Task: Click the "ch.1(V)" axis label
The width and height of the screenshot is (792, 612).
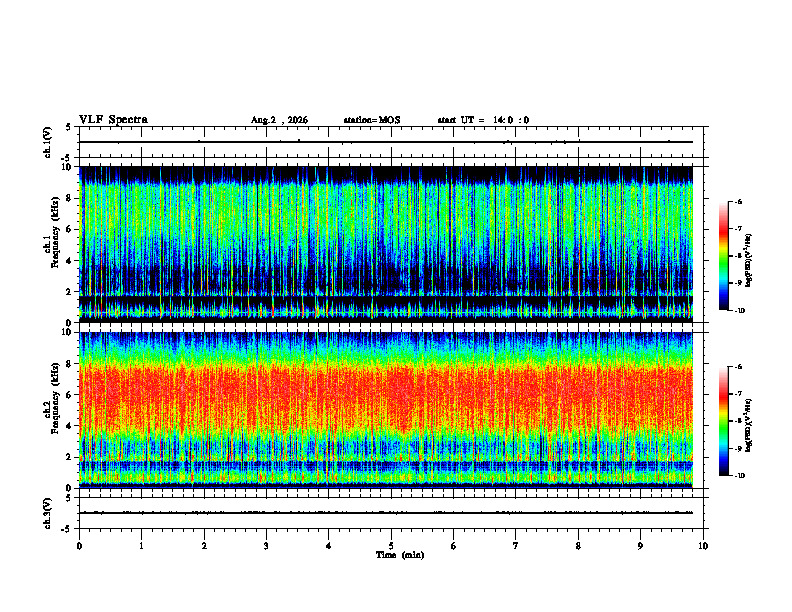Action: [48, 142]
